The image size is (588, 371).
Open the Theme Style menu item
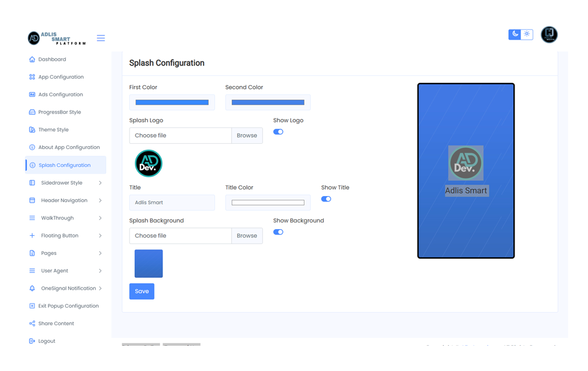coord(54,130)
